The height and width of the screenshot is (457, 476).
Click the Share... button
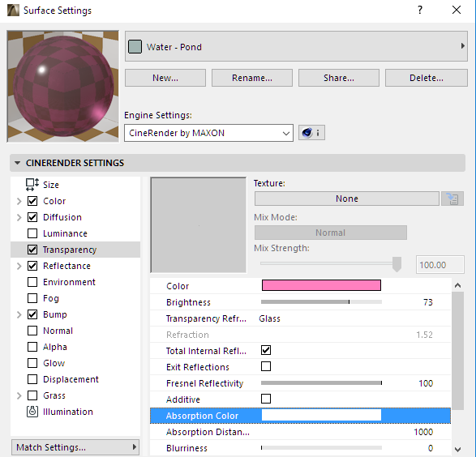pos(339,78)
